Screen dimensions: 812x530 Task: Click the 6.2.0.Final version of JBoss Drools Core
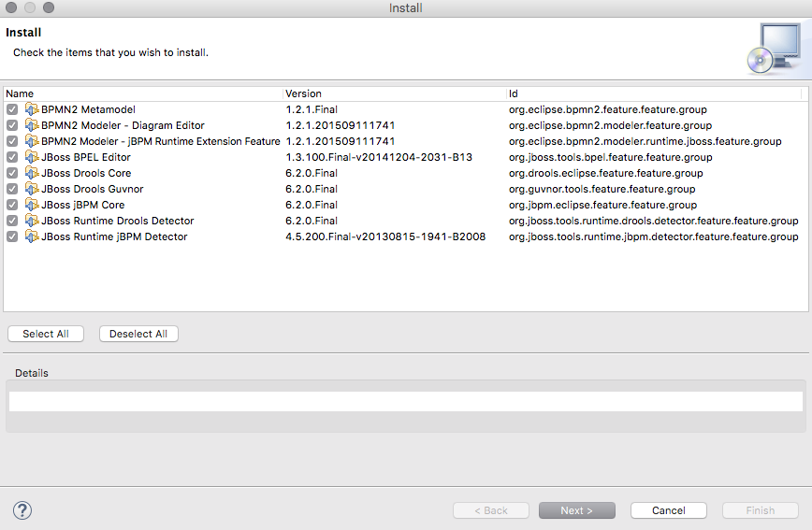[x=312, y=173]
